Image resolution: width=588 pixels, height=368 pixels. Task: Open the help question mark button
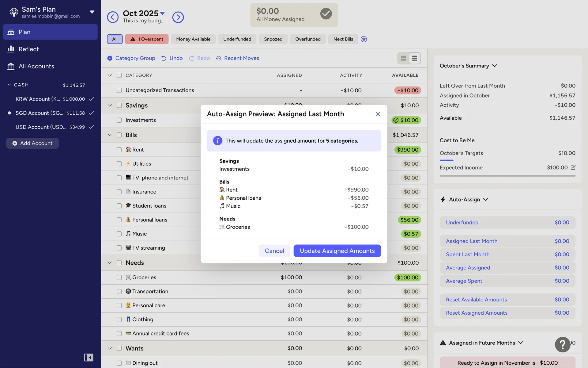(562, 344)
